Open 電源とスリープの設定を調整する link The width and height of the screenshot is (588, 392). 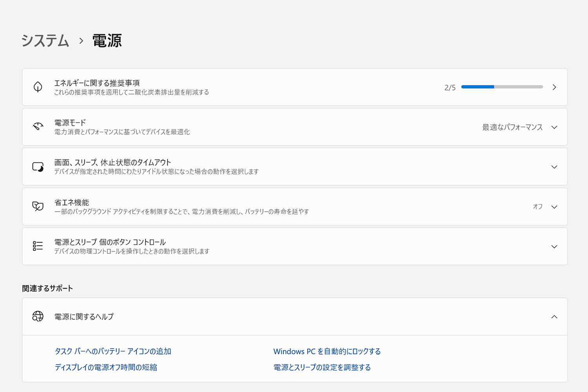click(x=322, y=367)
